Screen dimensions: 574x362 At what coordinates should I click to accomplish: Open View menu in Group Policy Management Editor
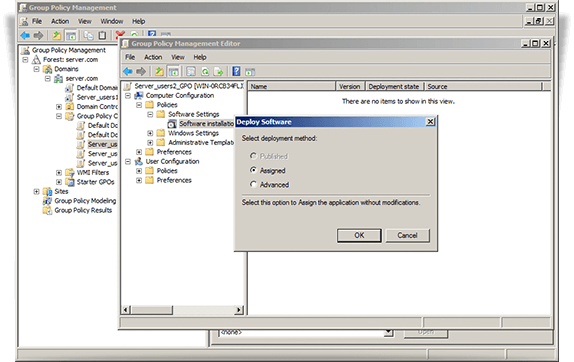pyautogui.click(x=178, y=57)
